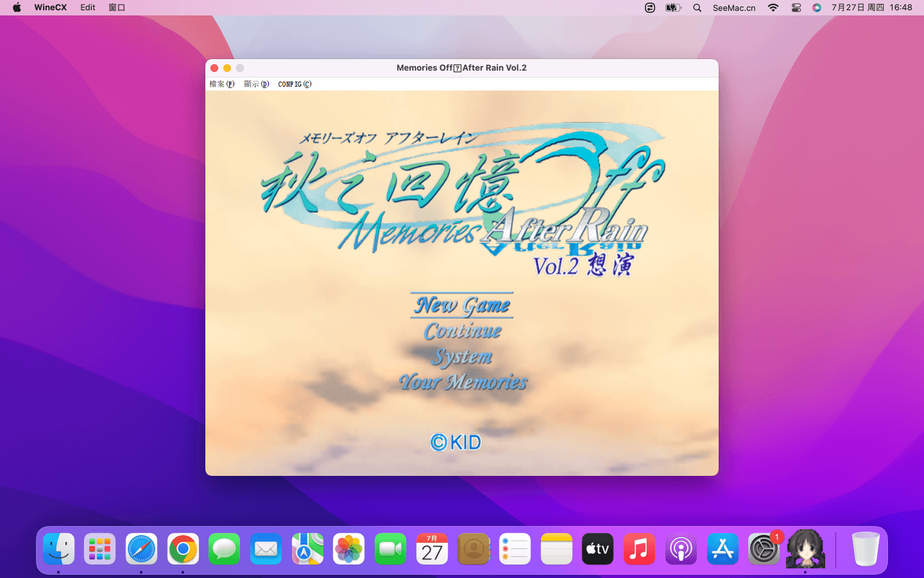The width and height of the screenshot is (924, 578).
Task: Show battery status in menu bar
Action: click(x=673, y=8)
